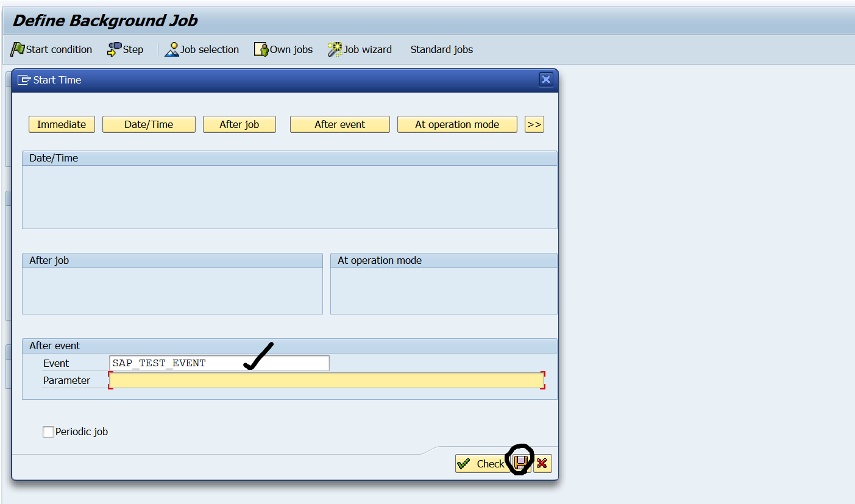Open Job selection from the toolbar
This screenshot has width=855, height=504.
point(202,49)
